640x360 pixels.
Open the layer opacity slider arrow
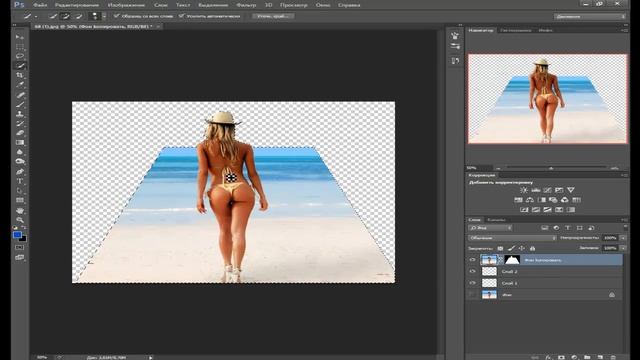click(x=623, y=238)
